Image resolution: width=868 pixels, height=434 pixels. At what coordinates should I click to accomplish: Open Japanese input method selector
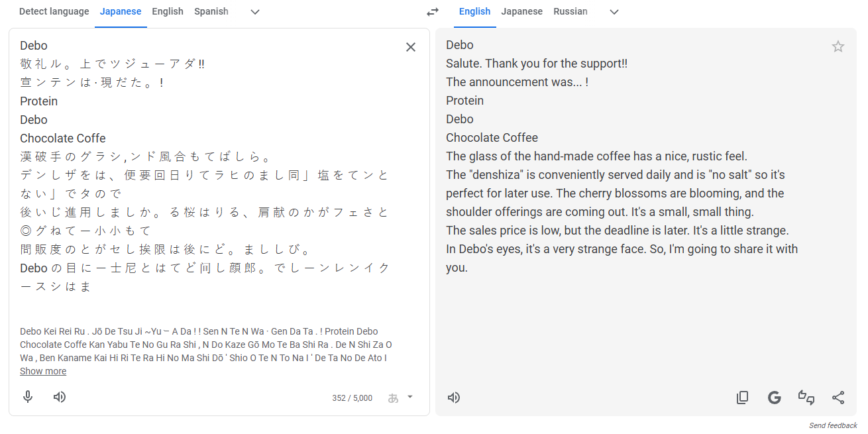pyautogui.click(x=394, y=398)
